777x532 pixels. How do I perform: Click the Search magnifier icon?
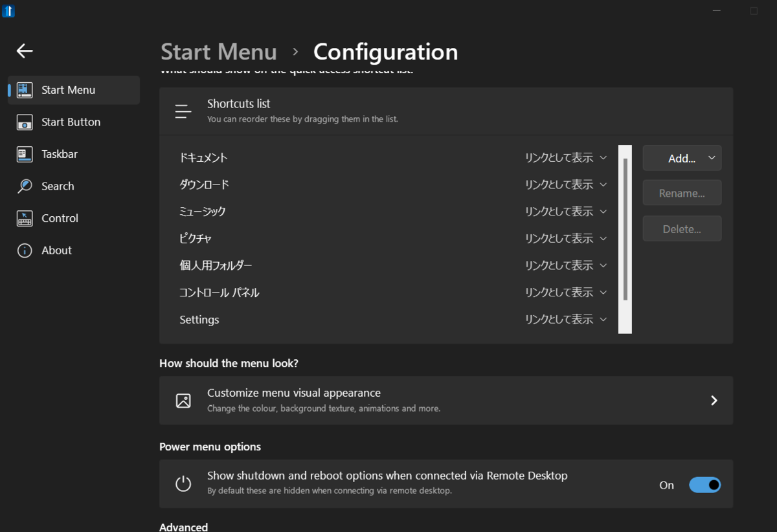click(x=25, y=186)
